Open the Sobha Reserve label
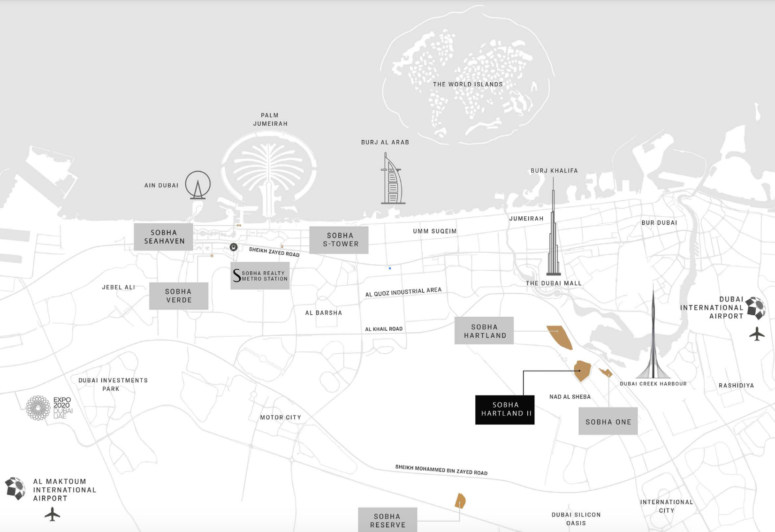 [x=387, y=520]
